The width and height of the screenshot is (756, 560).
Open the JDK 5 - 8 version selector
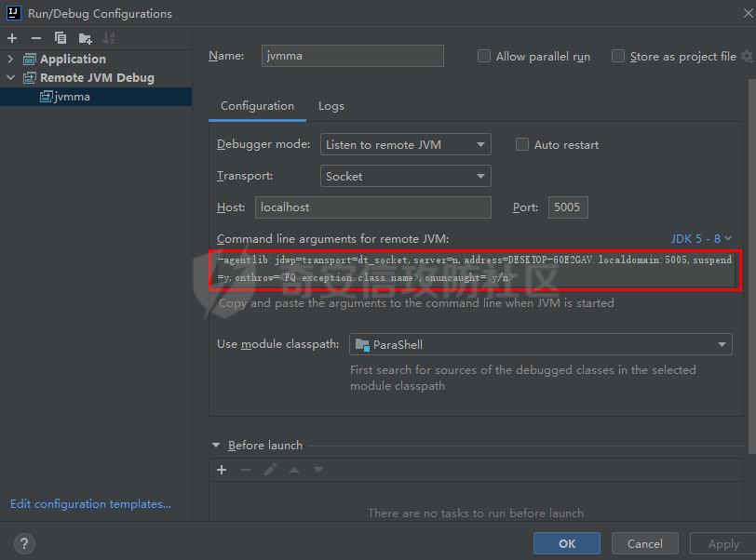click(x=701, y=239)
